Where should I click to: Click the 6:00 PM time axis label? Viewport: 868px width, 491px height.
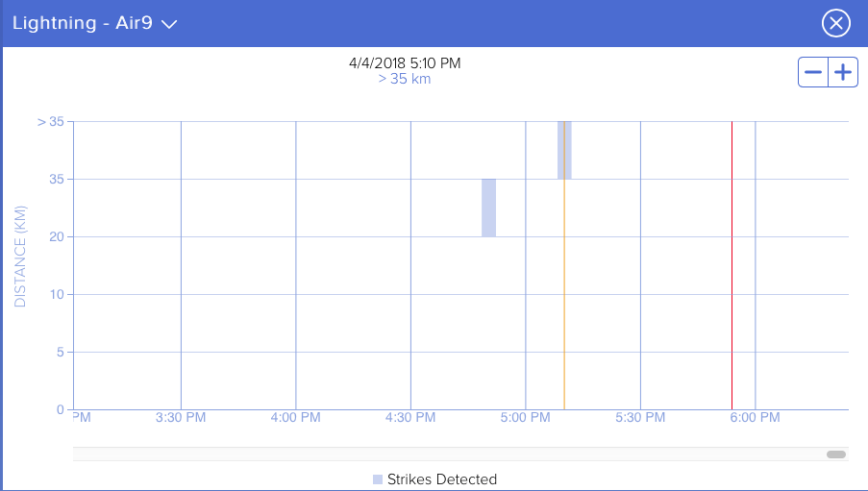point(755,418)
